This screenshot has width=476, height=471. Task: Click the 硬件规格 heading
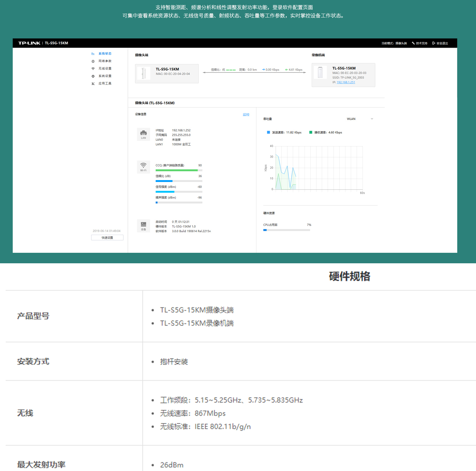tap(350, 276)
